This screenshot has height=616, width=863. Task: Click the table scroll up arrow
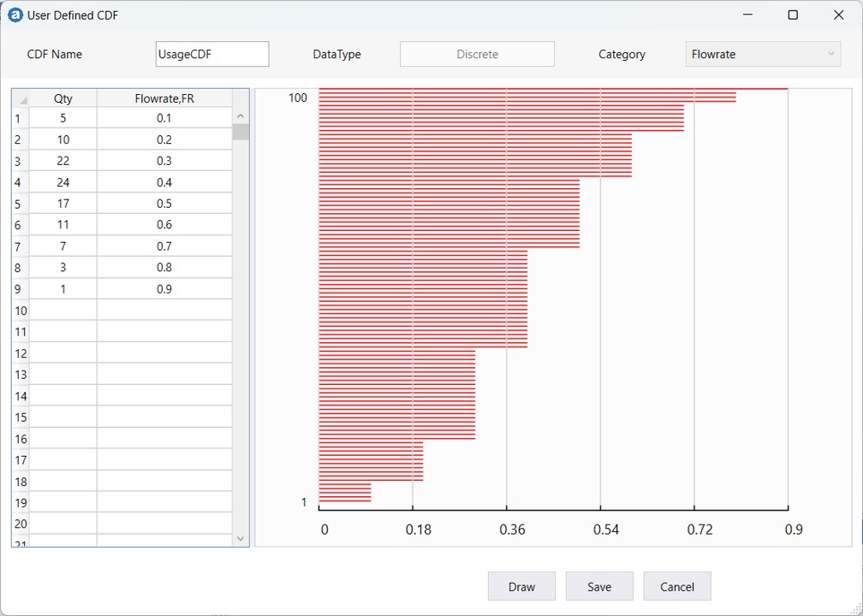click(241, 116)
